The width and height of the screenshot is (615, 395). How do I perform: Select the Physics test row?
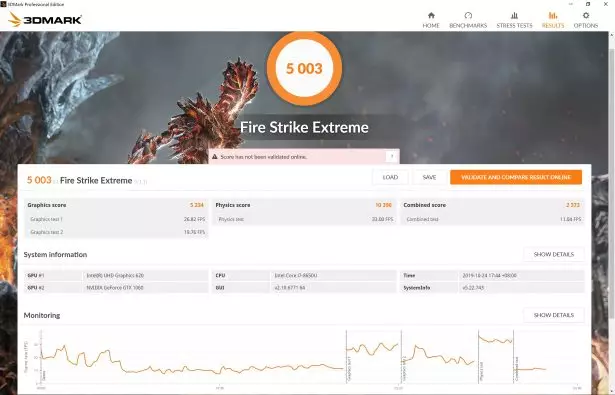pyautogui.click(x=304, y=219)
